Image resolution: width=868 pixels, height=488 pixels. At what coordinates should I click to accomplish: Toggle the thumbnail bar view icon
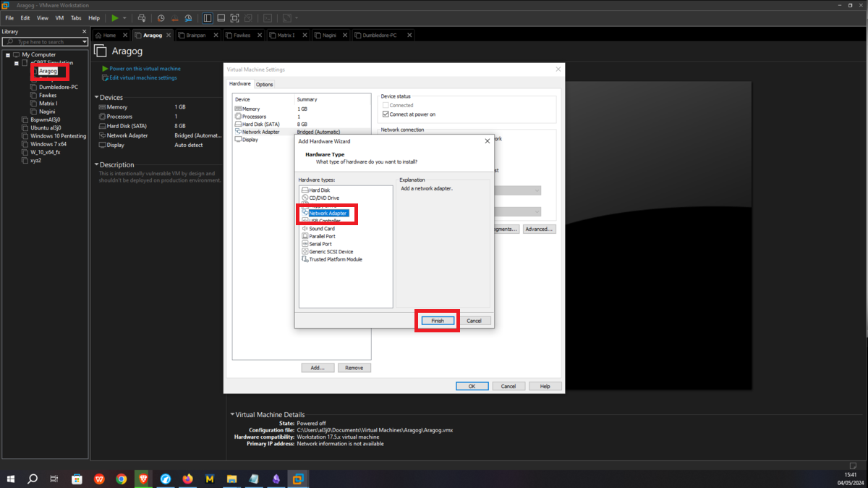pyautogui.click(x=222, y=17)
